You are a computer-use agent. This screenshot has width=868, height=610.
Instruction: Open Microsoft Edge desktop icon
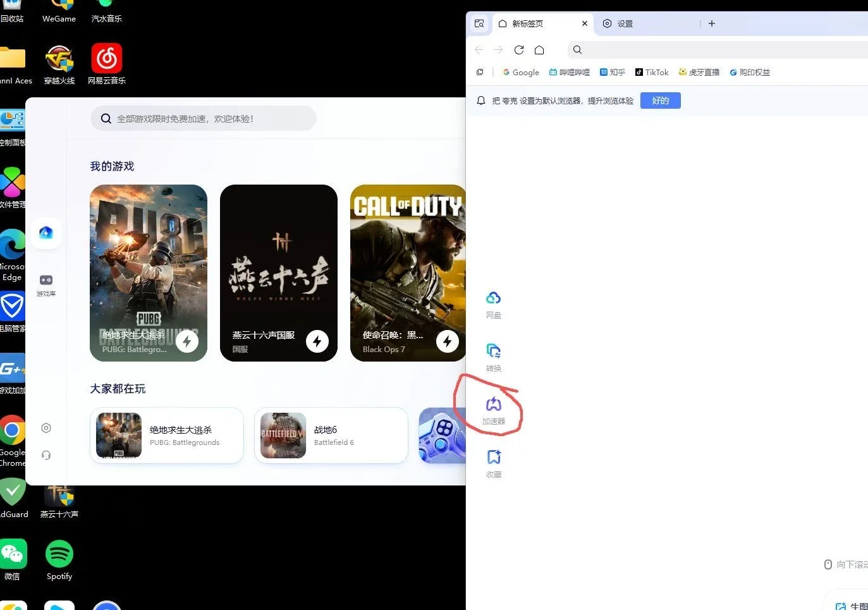coord(12,255)
